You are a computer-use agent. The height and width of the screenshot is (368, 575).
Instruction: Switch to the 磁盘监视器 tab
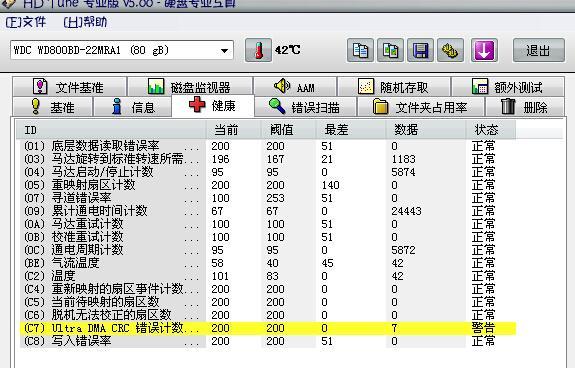[x=190, y=87]
